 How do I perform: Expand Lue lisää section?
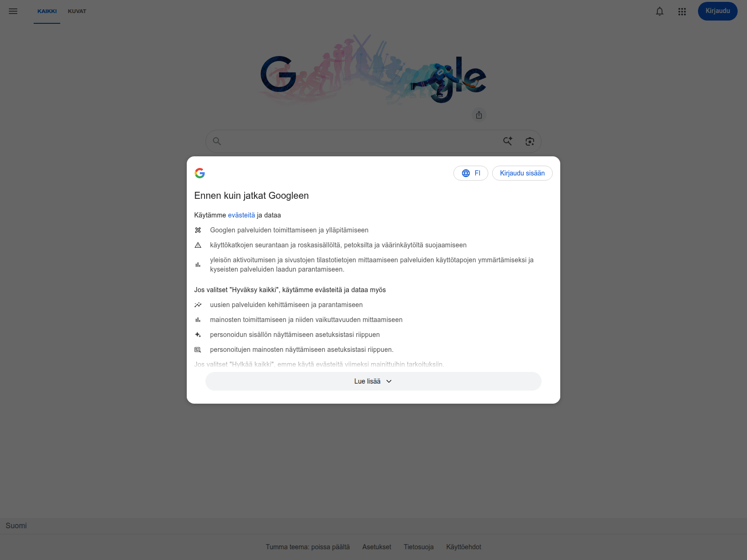click(373, 381)
